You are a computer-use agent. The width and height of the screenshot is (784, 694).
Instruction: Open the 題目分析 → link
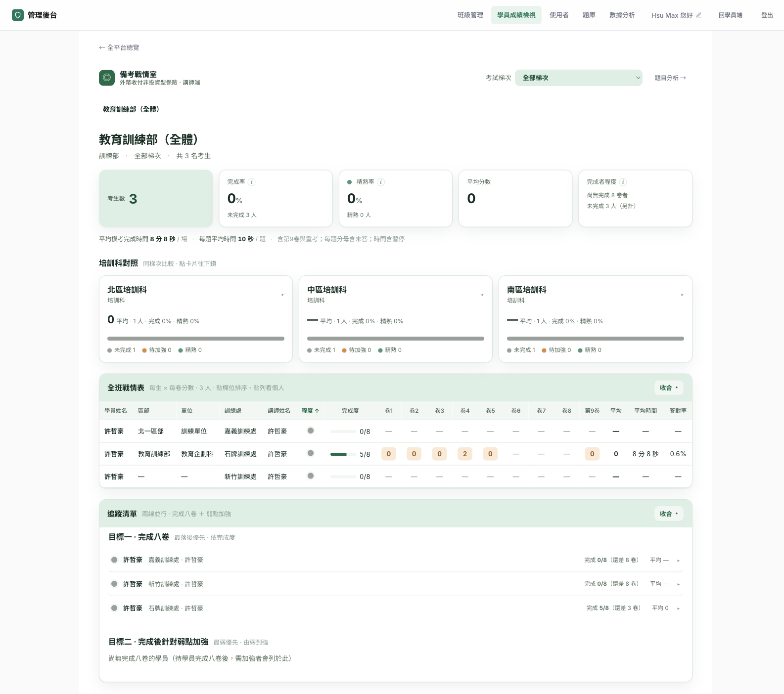pyautogui.click(x=670, y=78)
